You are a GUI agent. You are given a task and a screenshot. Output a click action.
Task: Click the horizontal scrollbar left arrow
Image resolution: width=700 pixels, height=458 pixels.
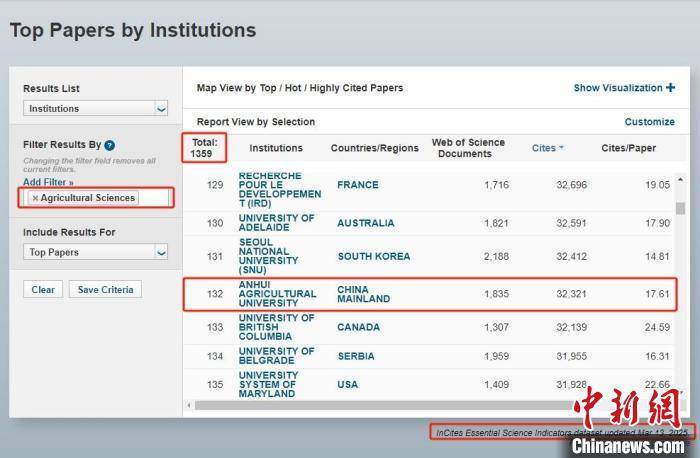coord(189,405)
